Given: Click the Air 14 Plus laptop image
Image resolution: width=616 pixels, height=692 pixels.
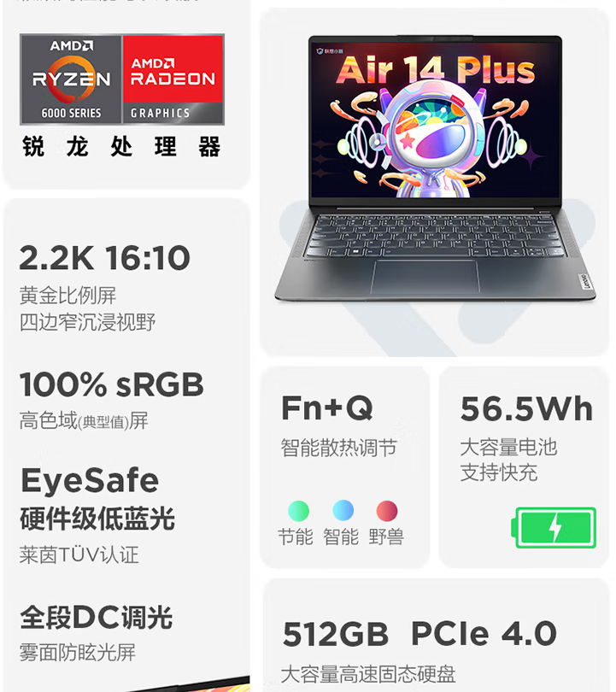Looking at the screenshot, I should [435, 168].
